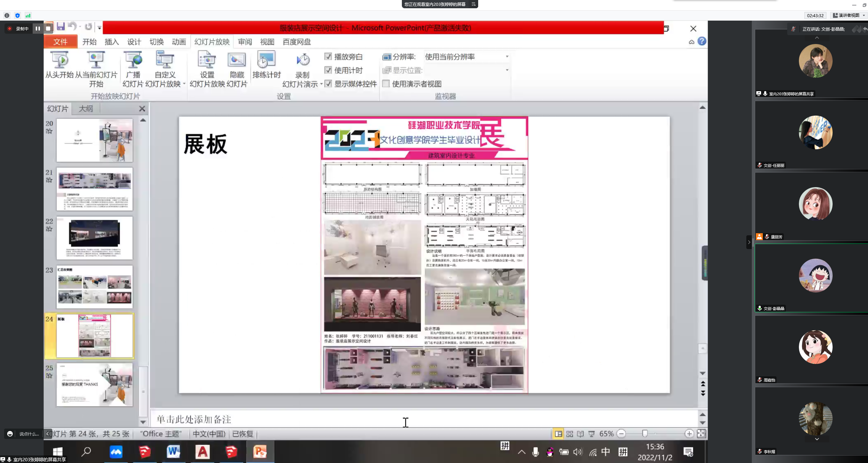The height and width of the screenshot is (463, 868).
Task: Enable 使用演示者视图 checkbox
Action: click(386, 84)
